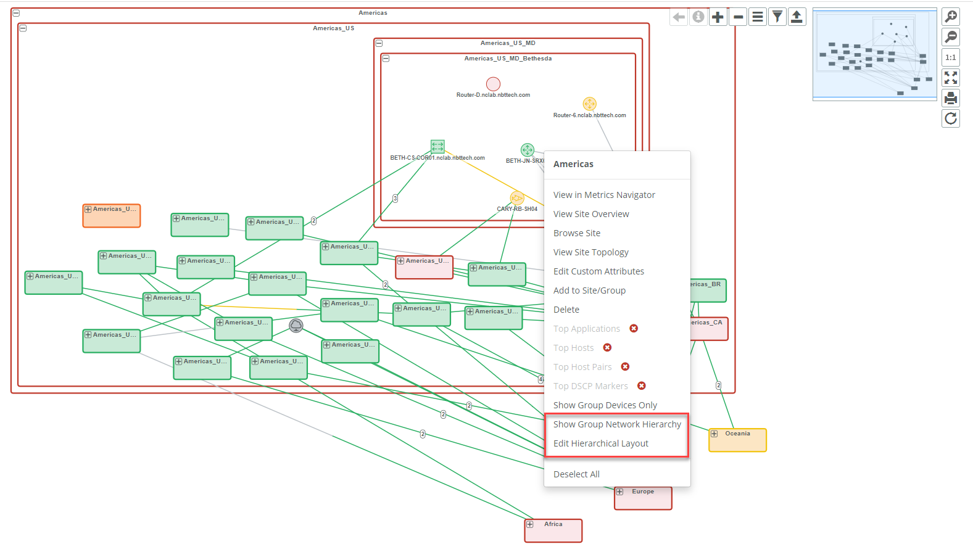The image size is (973, 560).
Task: Expand the Africa group node
Action: (530, 525)
